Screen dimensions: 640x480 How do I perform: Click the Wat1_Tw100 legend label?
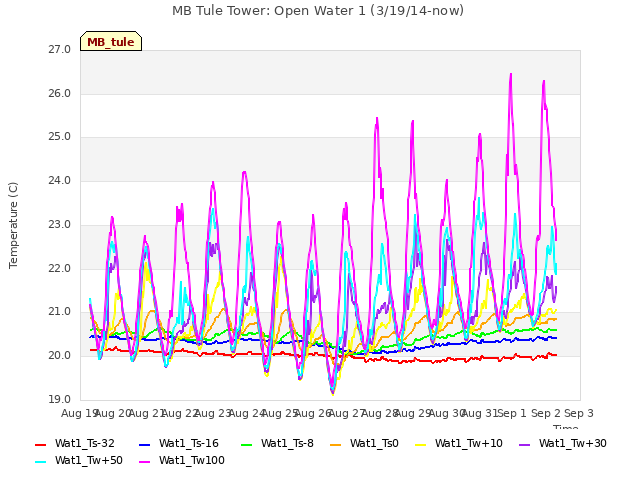(191, 460)
